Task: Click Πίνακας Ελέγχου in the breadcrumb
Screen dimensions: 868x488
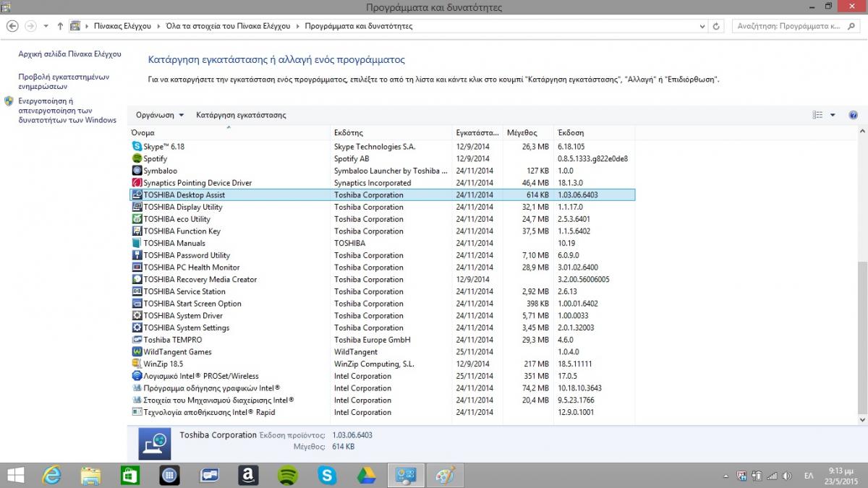Action: tap(122, 26)
